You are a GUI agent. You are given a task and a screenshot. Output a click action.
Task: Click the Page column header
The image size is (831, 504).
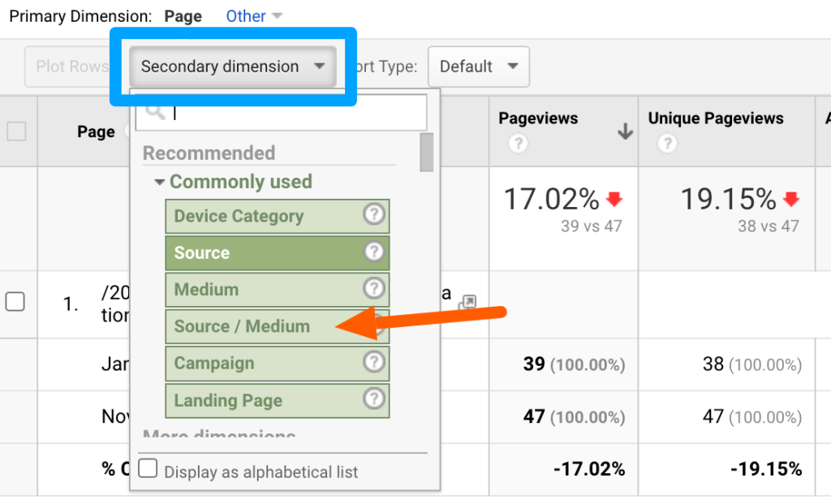click(x=96, y=131)
